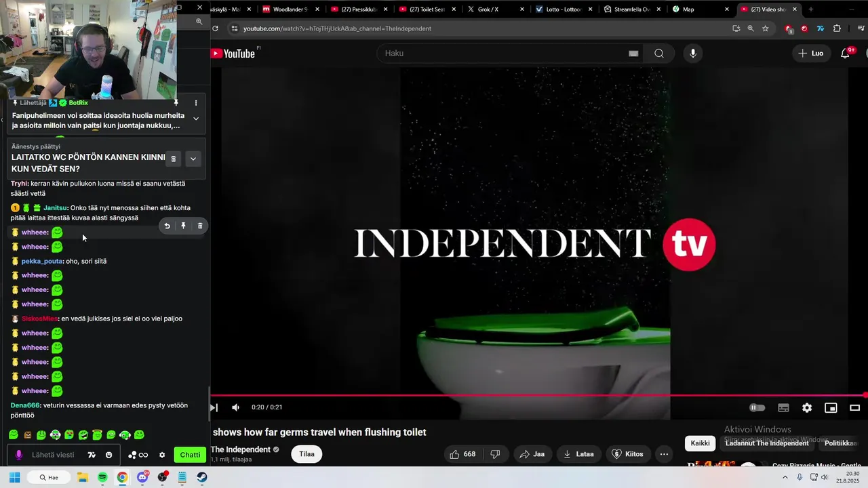Delete the hovered whheee chat message
This screenshot has height=488, width=868.
(x=200, y=226)
